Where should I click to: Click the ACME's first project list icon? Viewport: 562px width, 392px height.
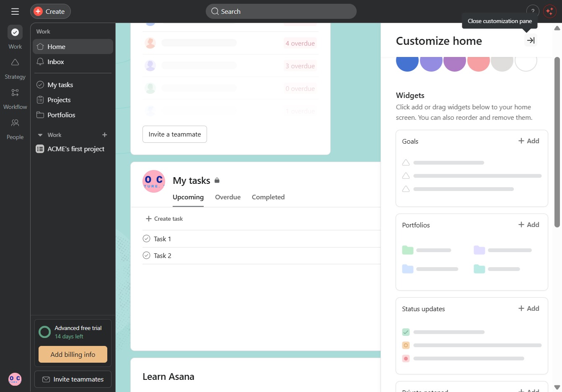click(x=40, y=149)
